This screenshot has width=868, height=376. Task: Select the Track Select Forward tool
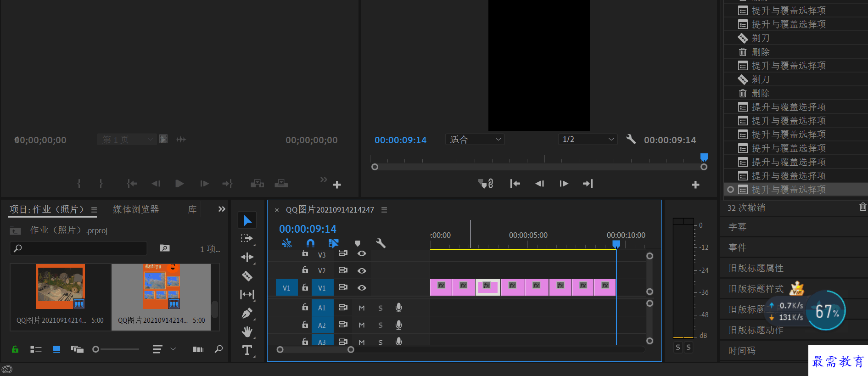coord(247,238)
